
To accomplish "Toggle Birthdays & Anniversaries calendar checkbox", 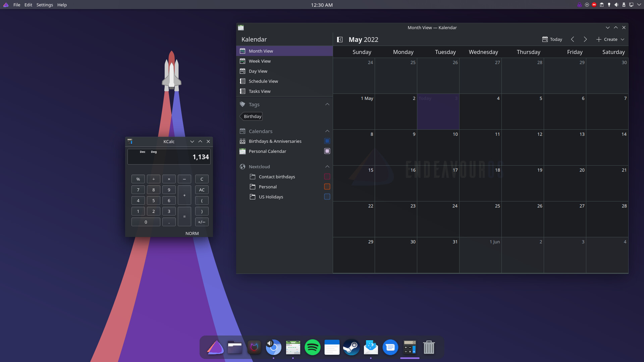I will tap(327, 141).
